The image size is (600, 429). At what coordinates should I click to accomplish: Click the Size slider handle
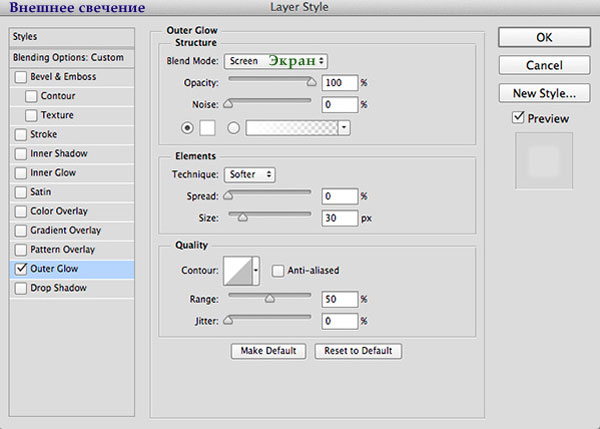click(x=242, y=217)
